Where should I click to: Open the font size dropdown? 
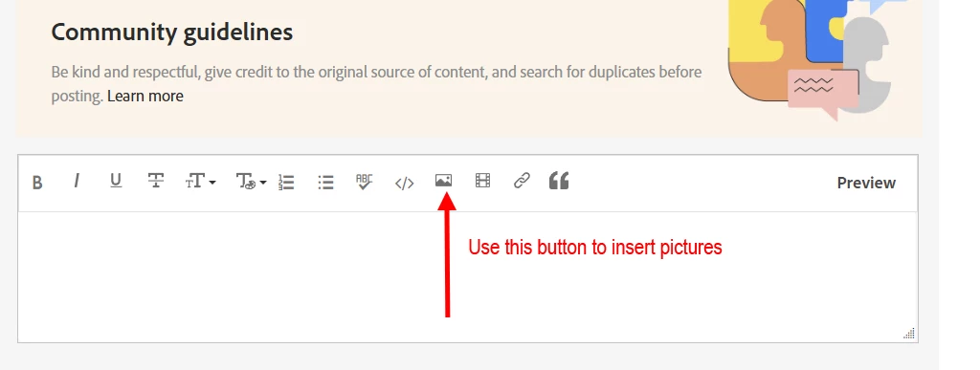coord(201,182)
